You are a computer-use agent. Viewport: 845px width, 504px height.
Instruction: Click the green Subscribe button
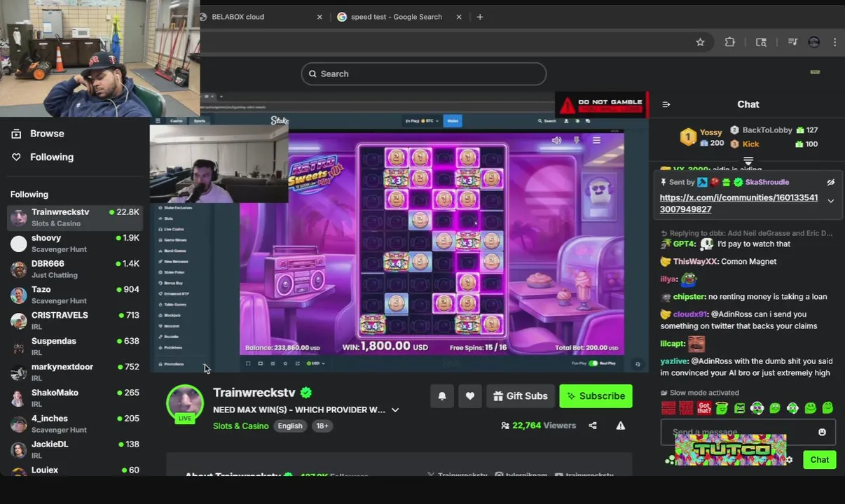coord(596,396)
